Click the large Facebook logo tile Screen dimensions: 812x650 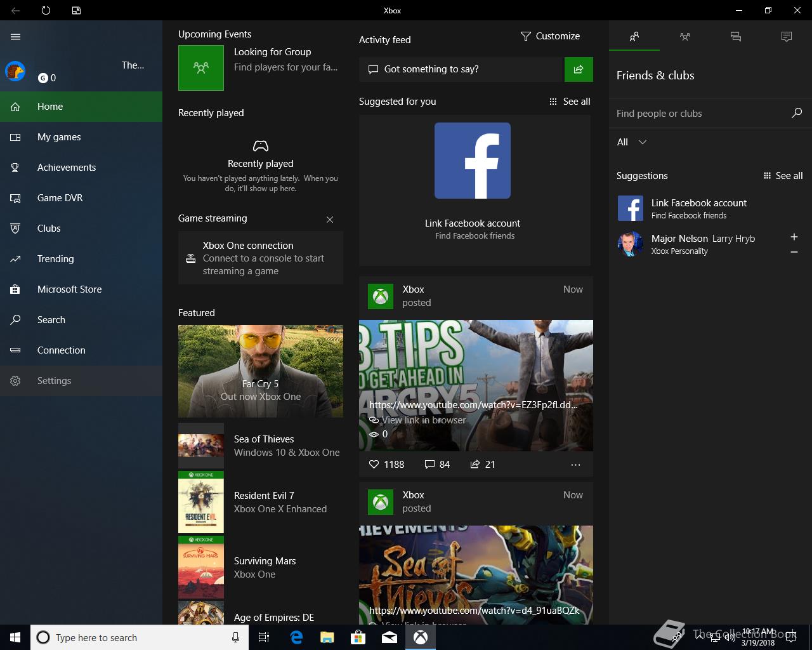tap(473, 161)
